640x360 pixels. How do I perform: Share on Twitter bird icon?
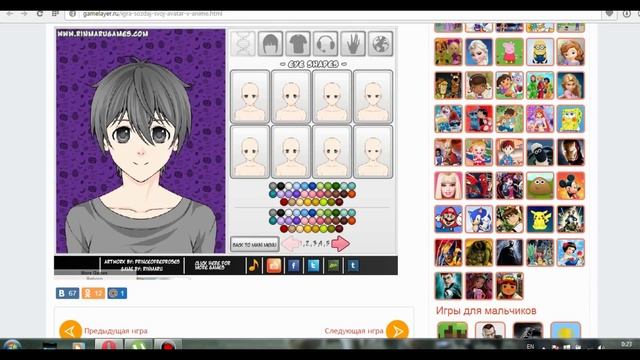coord(313,266)
